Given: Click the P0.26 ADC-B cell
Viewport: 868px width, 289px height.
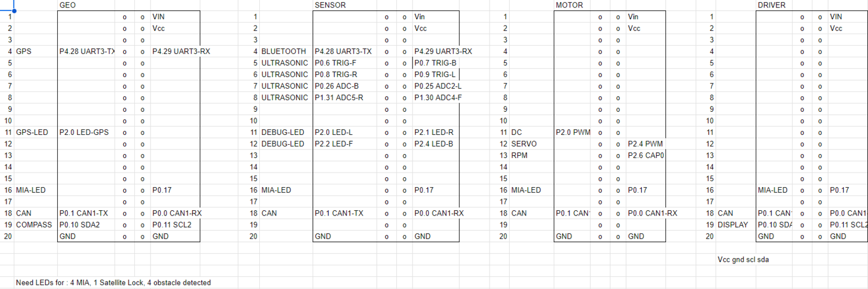Looking at the screenshot, I should (x=345, y=86).
